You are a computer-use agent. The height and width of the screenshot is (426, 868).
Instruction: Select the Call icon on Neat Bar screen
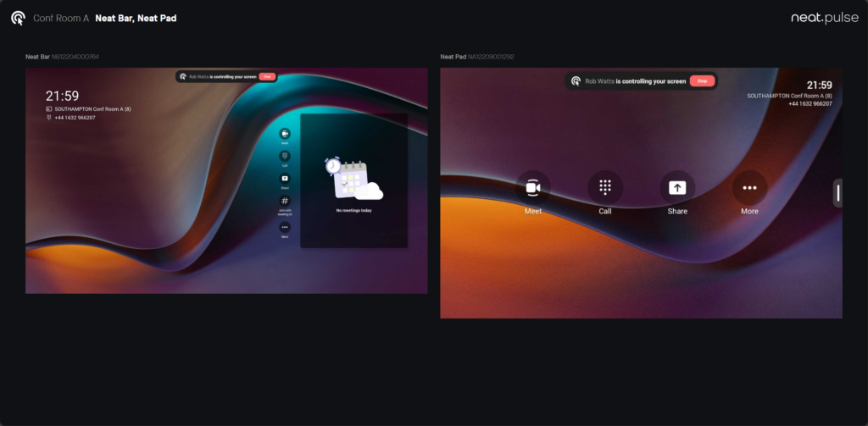(x=285, y=156)
